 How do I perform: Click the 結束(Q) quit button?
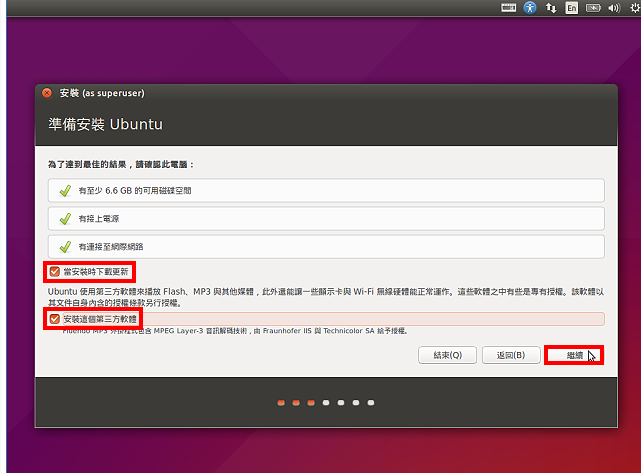pos(447,355)
